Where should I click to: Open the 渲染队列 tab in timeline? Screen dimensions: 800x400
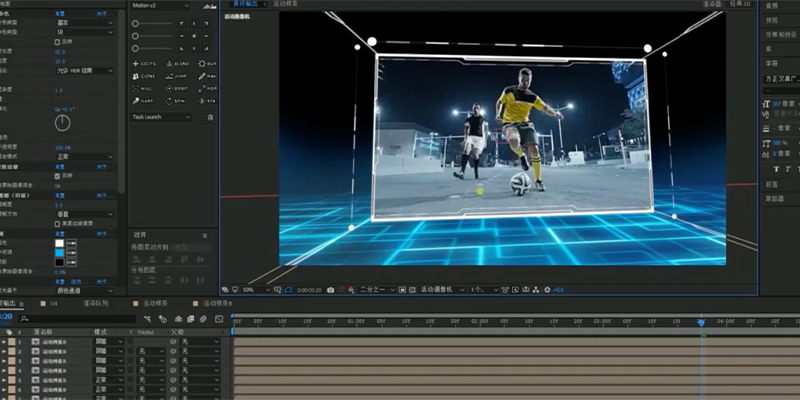pos(97,303)
